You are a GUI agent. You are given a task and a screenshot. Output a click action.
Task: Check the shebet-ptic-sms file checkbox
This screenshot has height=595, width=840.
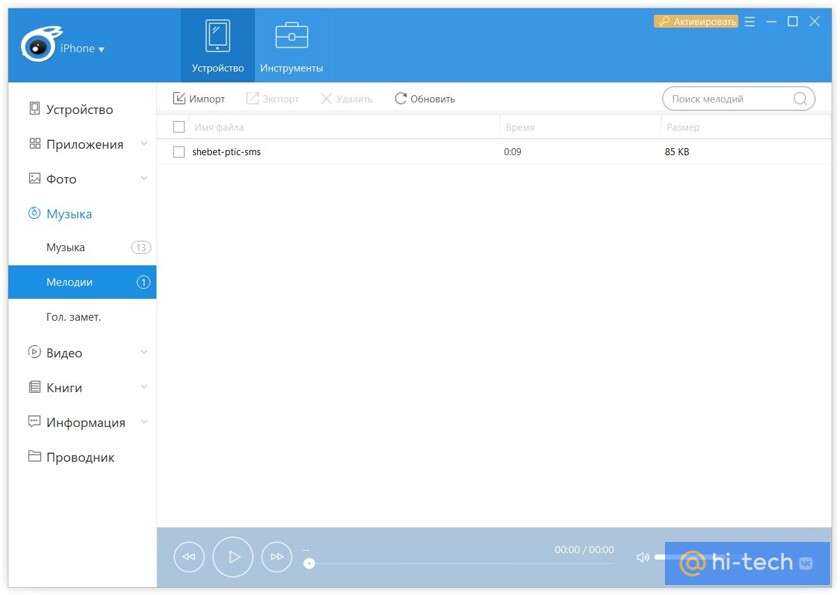click(179, 152)
